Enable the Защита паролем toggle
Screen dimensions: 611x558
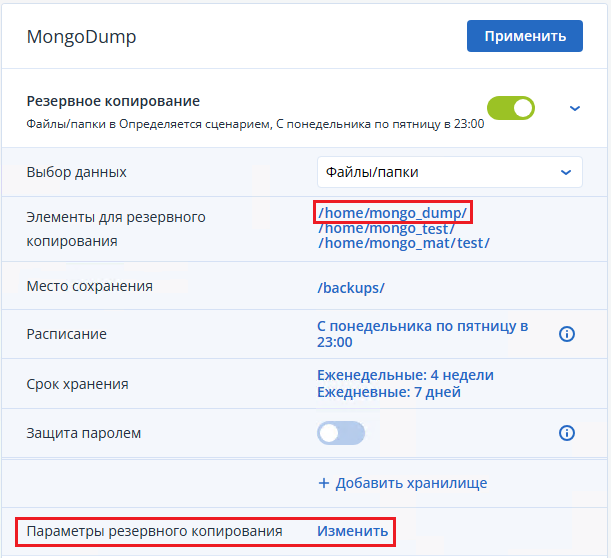341,433
